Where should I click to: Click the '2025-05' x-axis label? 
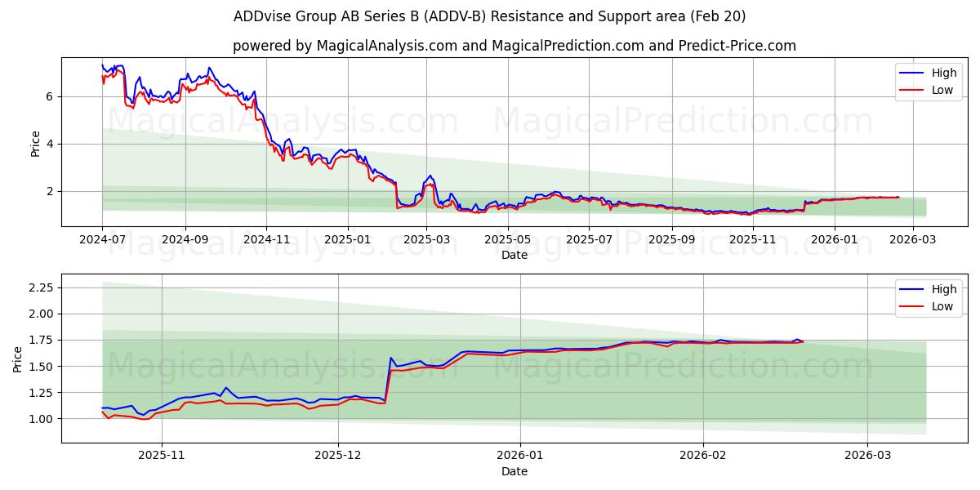[x=510, y=240]
